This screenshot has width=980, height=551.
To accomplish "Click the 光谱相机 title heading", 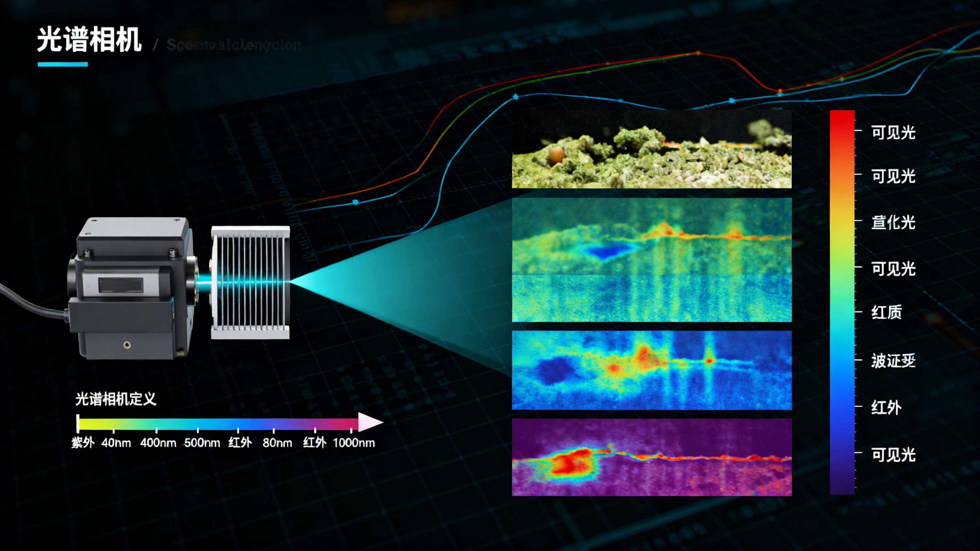I will tap(89, 39).
